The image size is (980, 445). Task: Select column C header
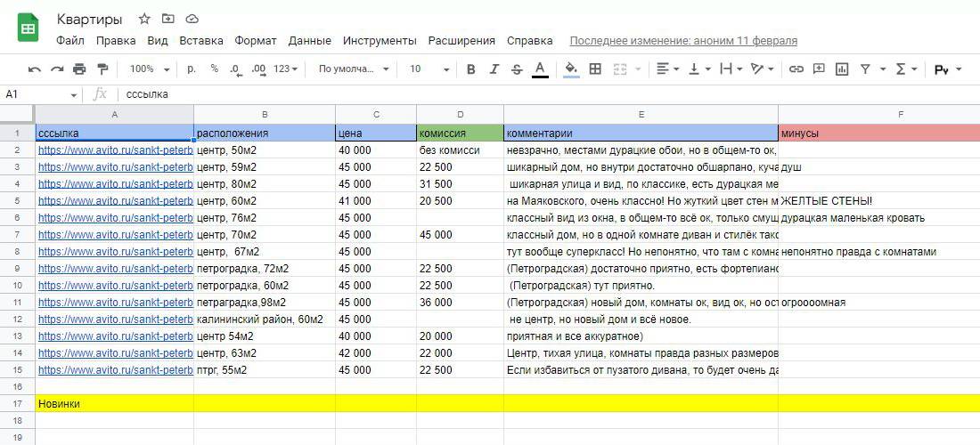[x=376, y=114]
